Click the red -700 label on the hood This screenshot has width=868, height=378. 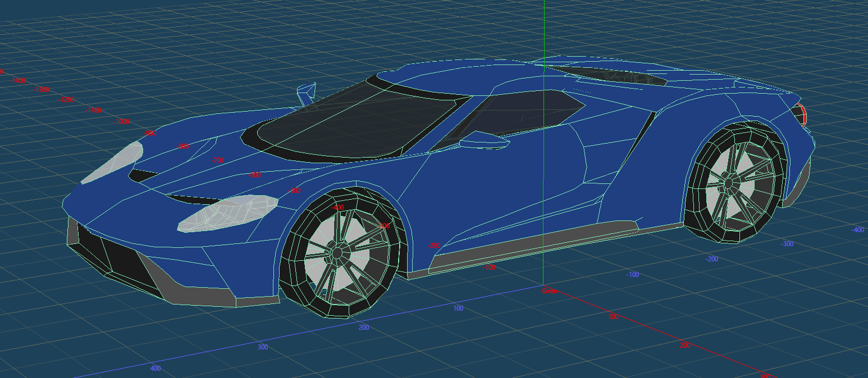point(217,160)
